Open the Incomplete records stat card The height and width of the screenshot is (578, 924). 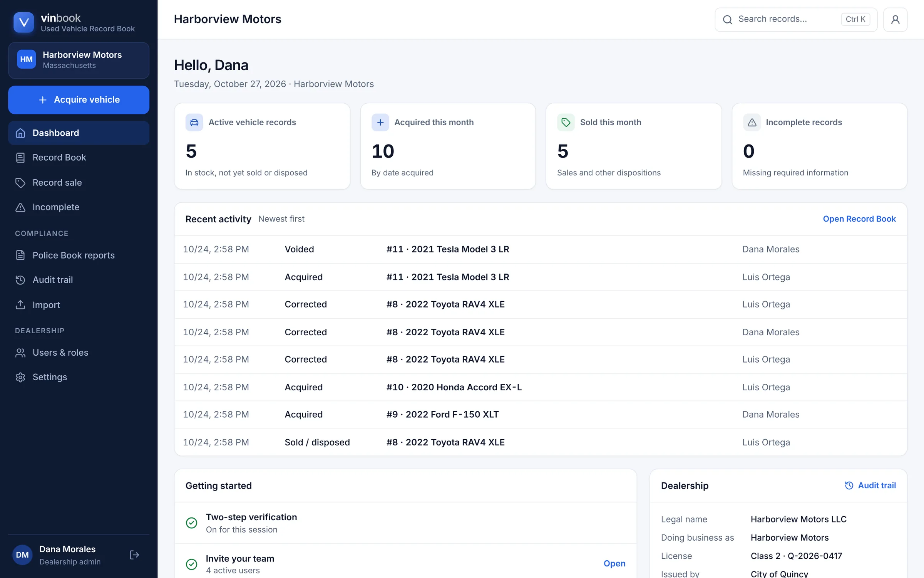click(x=819, y=146)
